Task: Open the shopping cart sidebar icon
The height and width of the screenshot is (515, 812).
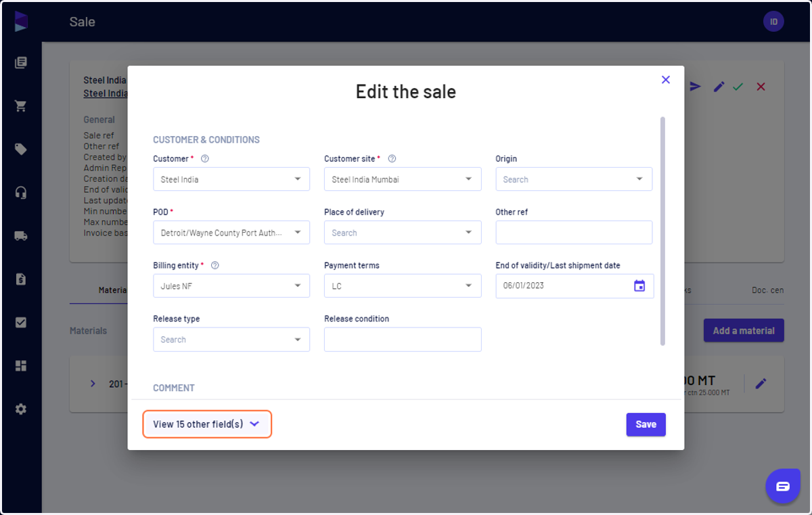Action: click(x=21, y=106)
